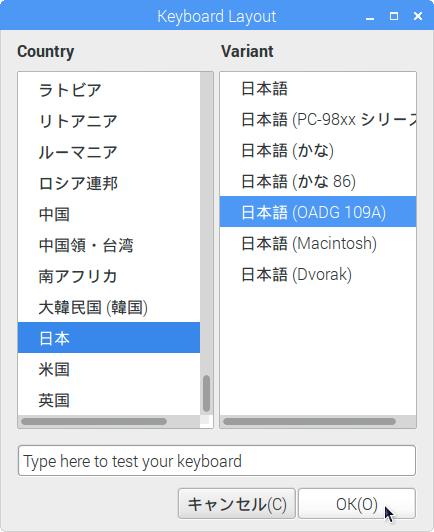The width and height of the screenshot is (434, 532).
Task: Select the plain 日本語 variant
Action: click(x=318, y=89)
